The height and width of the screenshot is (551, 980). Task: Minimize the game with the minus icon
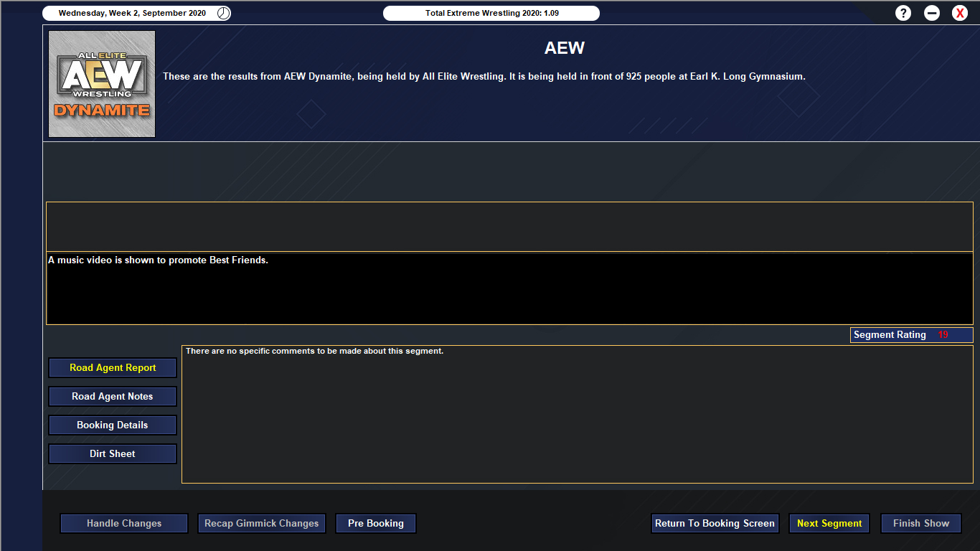pyautogui.click(x=932, y=13)
